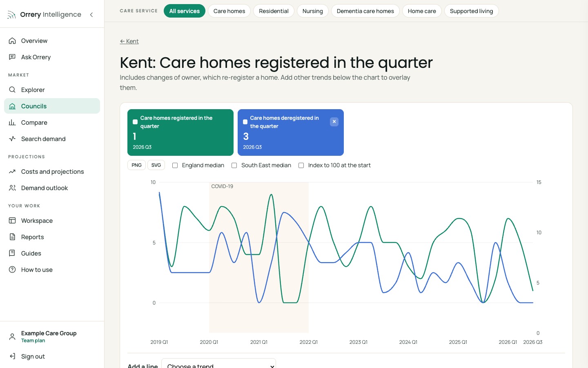Click the Reports document icon
588x368 pixels.
tap(12, 237)
